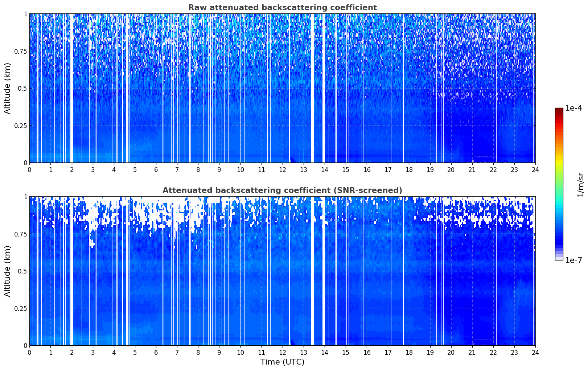The height and width of the screenshot is (370, 588).
Task: Click the '6' hour tick under top panel
Action: tap(156, 169)
